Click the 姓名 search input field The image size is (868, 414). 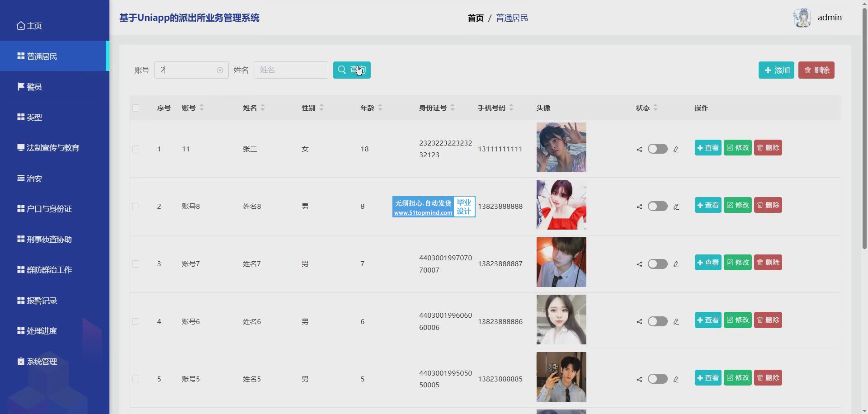[291, 70]
